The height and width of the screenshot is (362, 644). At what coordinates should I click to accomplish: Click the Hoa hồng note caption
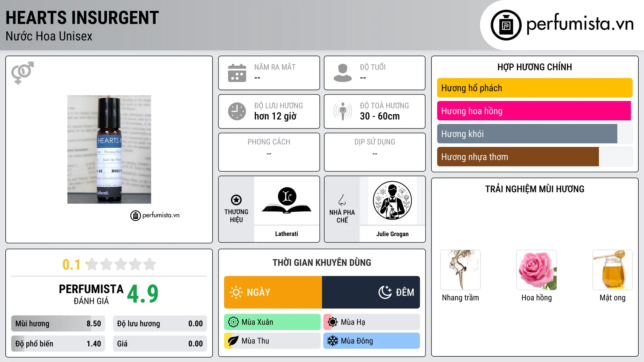click(536, 298)
